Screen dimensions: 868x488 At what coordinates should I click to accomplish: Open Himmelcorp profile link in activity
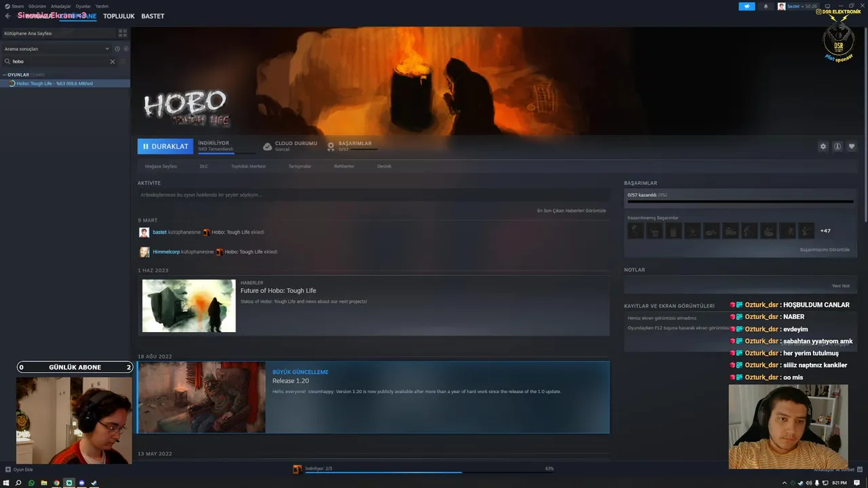tap(166, 252)
